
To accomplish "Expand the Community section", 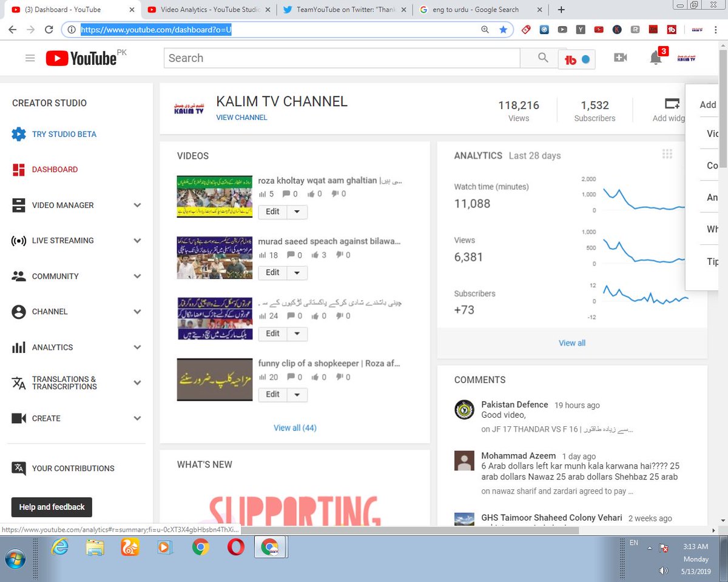I will point(137,276).
